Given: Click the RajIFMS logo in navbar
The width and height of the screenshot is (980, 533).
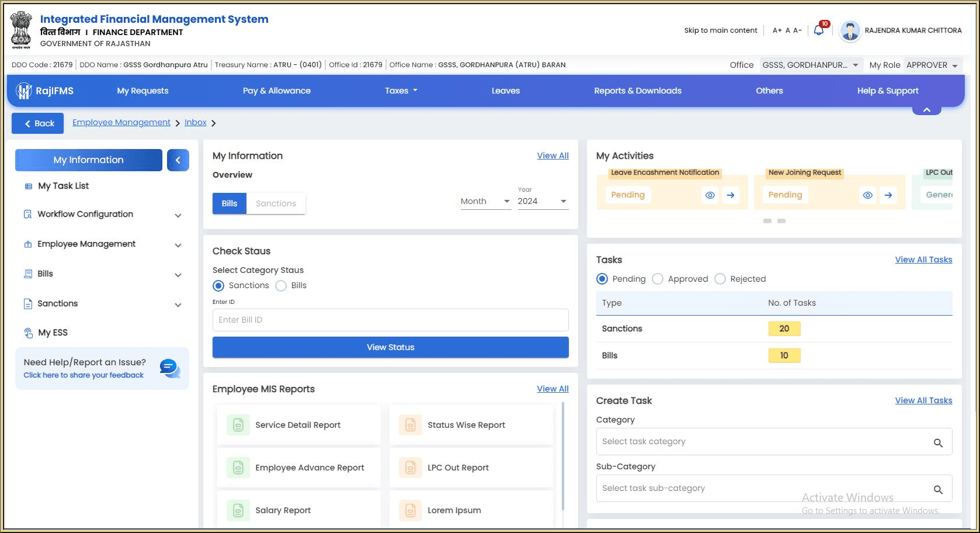Looking at the screenshot, I should [46, 91].
